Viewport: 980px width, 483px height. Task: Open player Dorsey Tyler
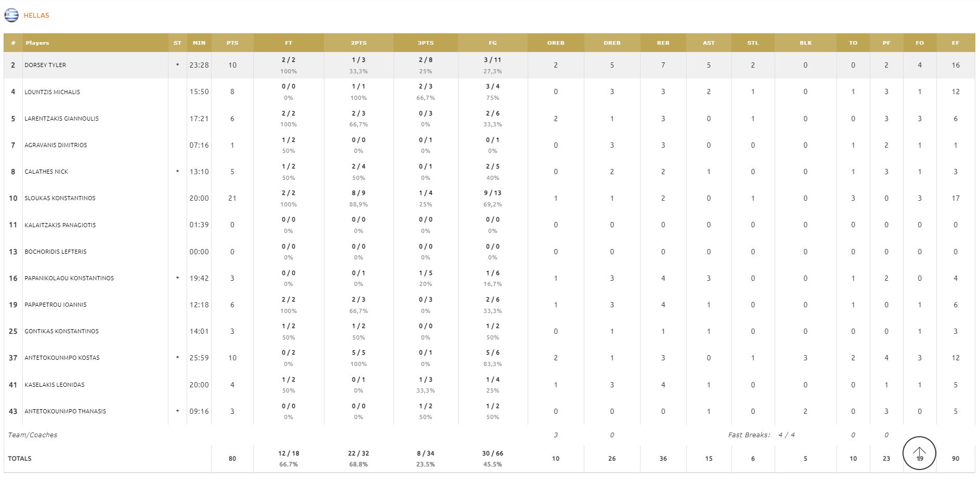[45, 65]
